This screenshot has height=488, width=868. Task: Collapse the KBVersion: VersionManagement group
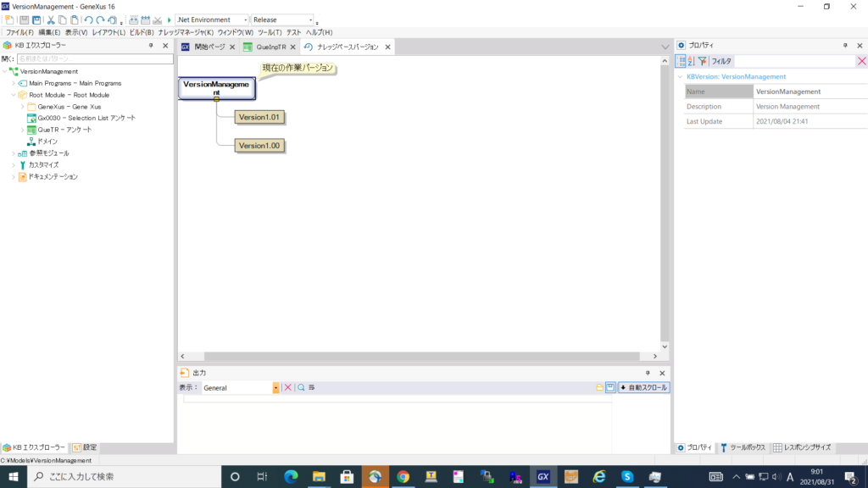(x=680, y=77)
